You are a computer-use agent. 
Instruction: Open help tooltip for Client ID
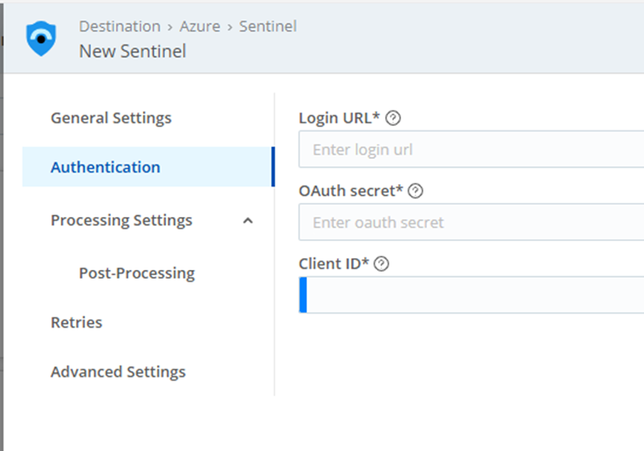(x=381, y=264)
